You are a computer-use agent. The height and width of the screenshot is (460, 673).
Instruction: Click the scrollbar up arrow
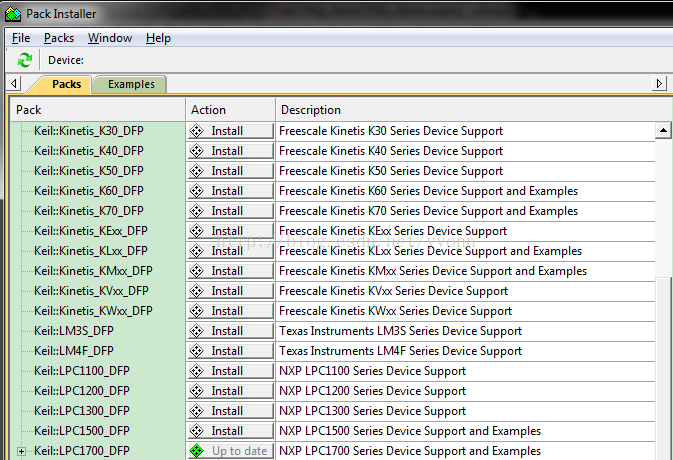[x=663, y=130]
